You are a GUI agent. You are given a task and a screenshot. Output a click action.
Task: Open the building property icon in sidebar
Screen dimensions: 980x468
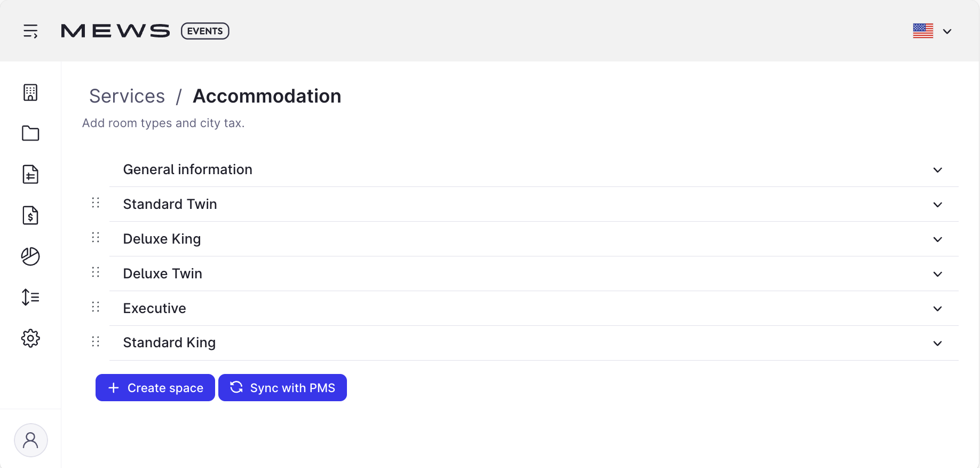30,92
